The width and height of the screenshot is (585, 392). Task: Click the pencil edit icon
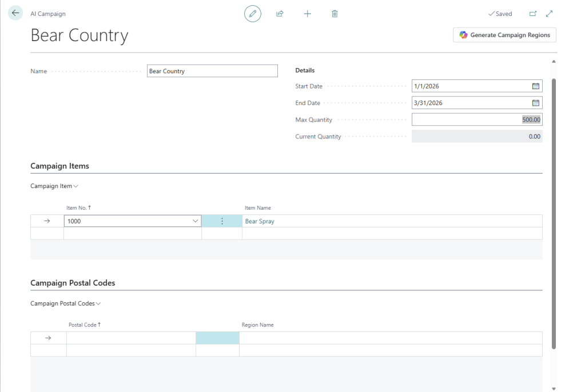(x=252, y=14)
